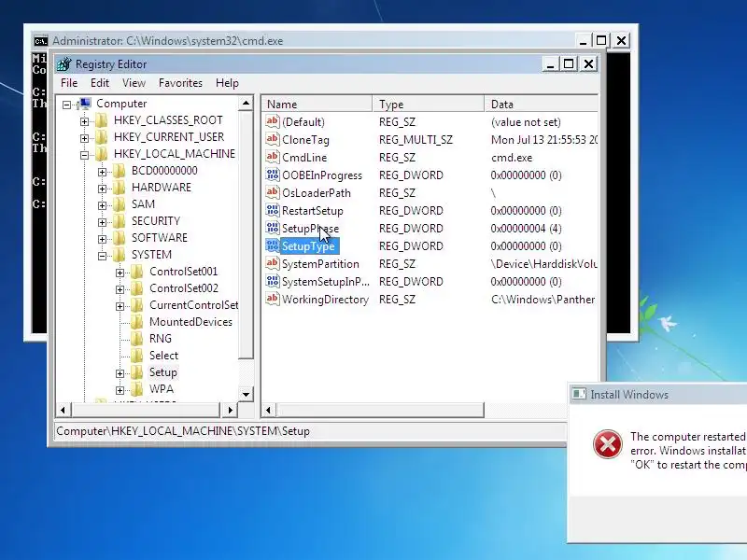Click the tree pane vertical scrollbar thumb
747x560 pixels.
tap(246, 235)
